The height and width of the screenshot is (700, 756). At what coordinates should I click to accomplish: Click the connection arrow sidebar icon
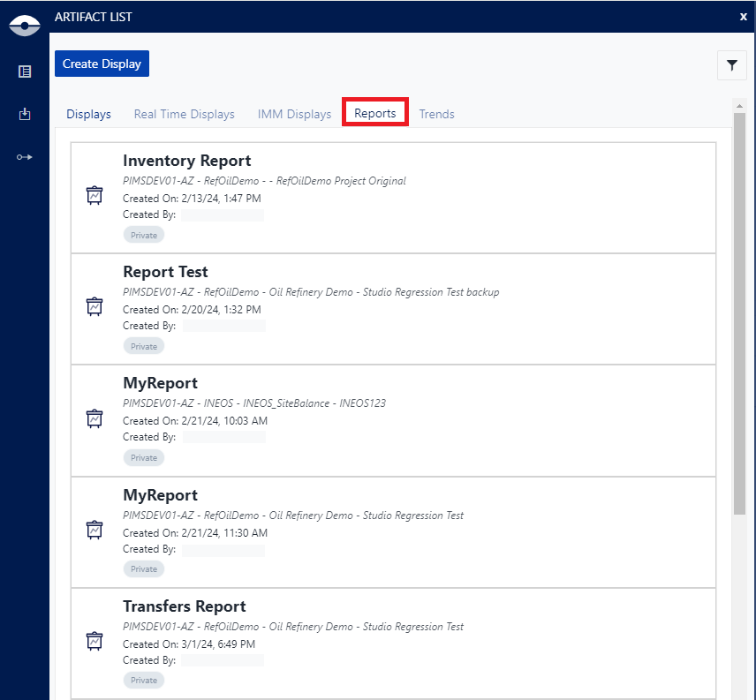pyautogui.click(x=25, y=156)
